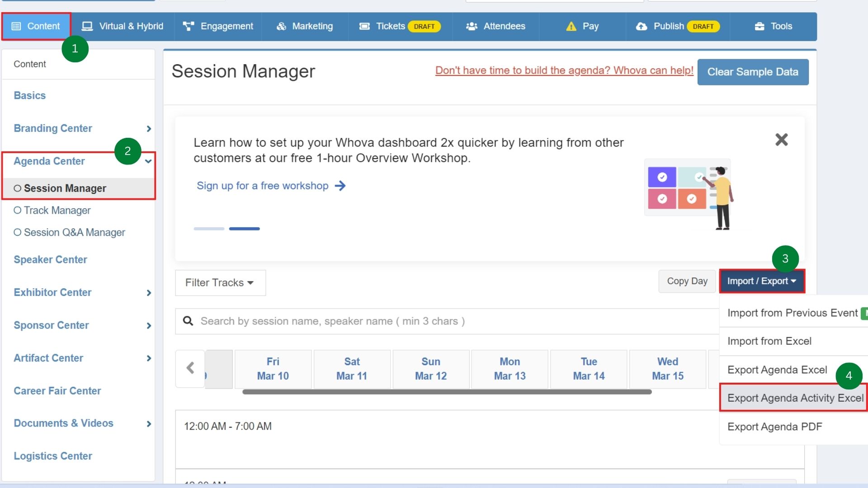
Task: Choose Import from Excel in the menu
Action: [769, 341]
